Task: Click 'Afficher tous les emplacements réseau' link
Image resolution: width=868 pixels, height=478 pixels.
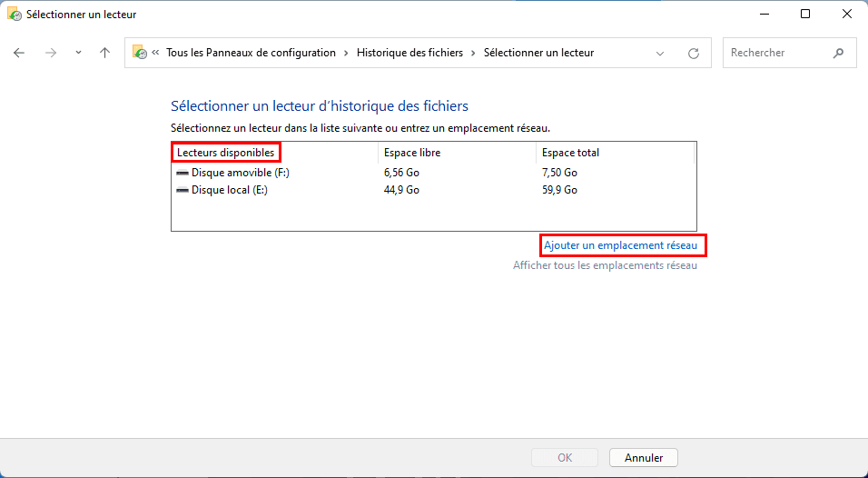Action: tap(605, 265)
